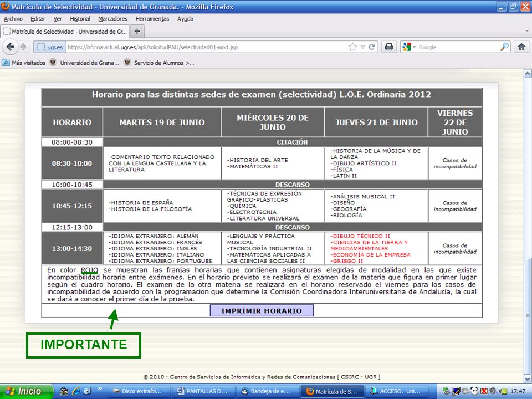
Task: Click the IMPRIMIR HORARIO button
Action: (x=262, y=311)
